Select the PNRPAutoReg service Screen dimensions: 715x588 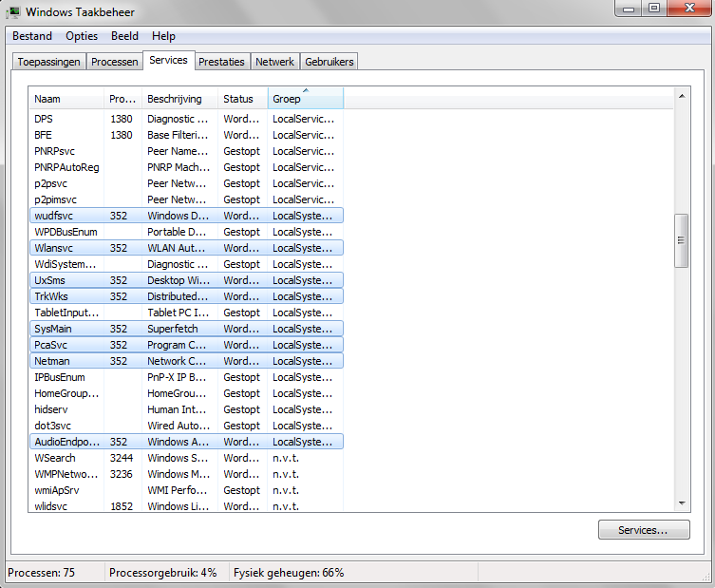click(x=186, y=167)
